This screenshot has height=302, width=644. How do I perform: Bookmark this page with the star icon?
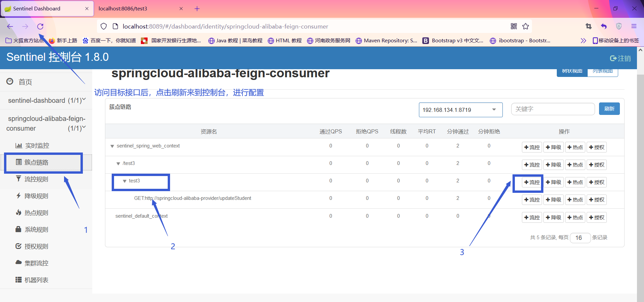526,26
